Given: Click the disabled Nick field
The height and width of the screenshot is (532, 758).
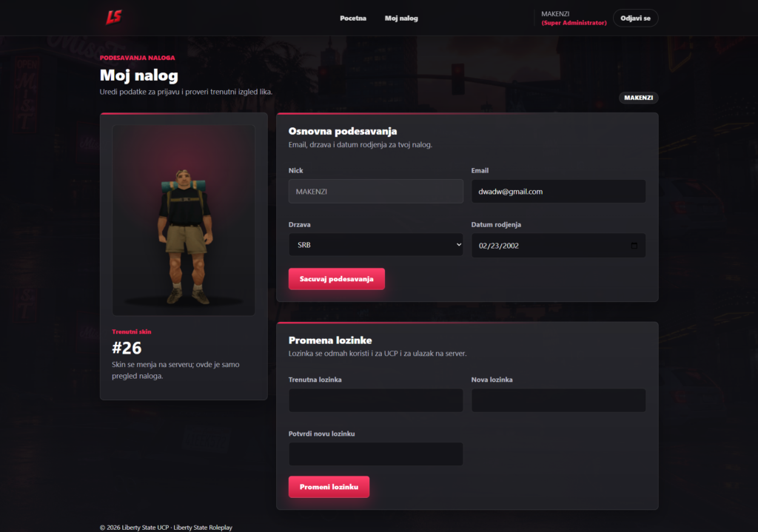Looking at the screenshot, I should pos(375,192).
